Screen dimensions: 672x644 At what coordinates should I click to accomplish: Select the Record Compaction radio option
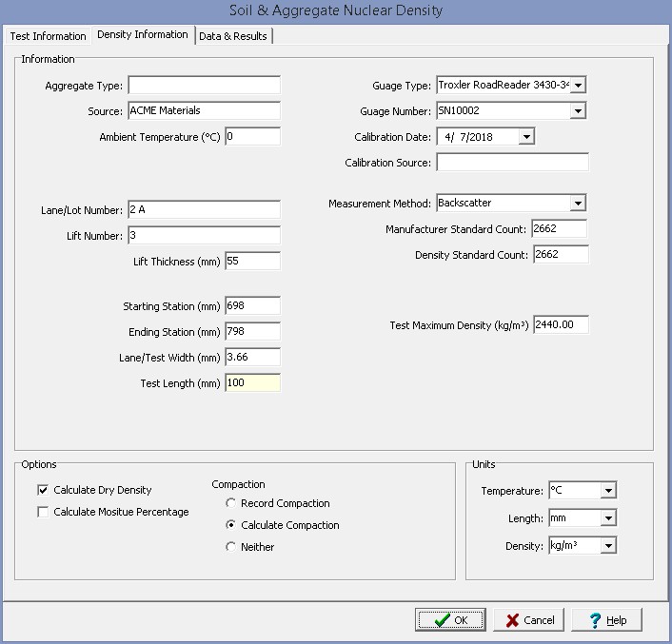pyautogui.click(x=230, y=503)
